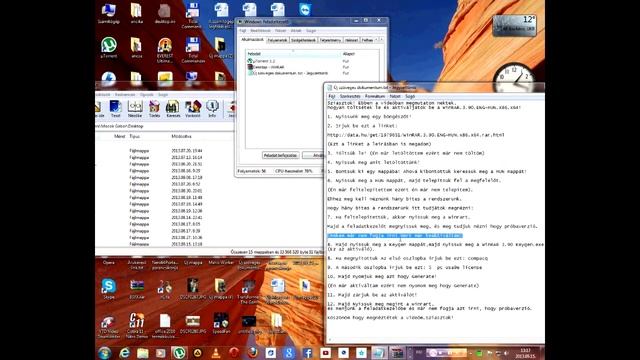Select the EVEREST Ultimate desktop shortcut
Image resolution: width=640 pixels, height=360 pixels.
(165, 50)
